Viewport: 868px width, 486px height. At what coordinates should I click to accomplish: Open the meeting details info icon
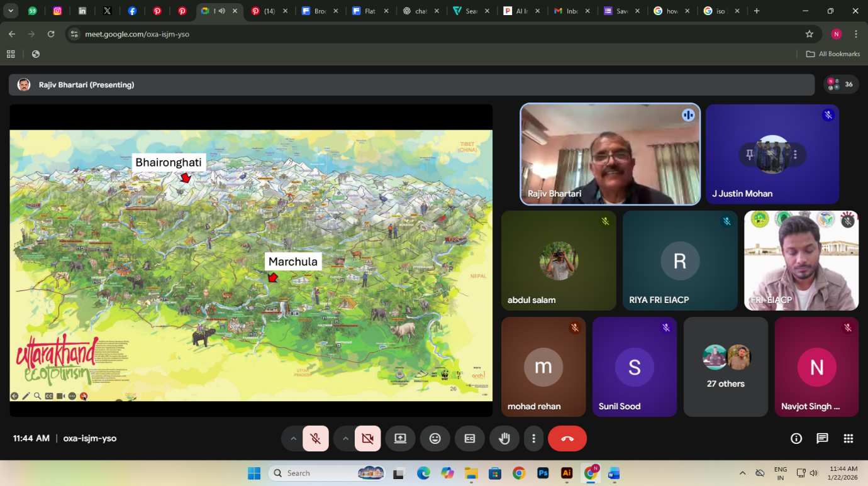pyautogui.click(x=796, y=439)
